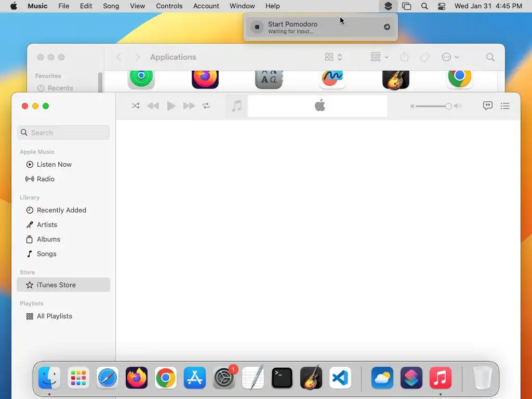Click the loud volume speaker icon
Screen dimensions: 532x399
coord(458,106)
